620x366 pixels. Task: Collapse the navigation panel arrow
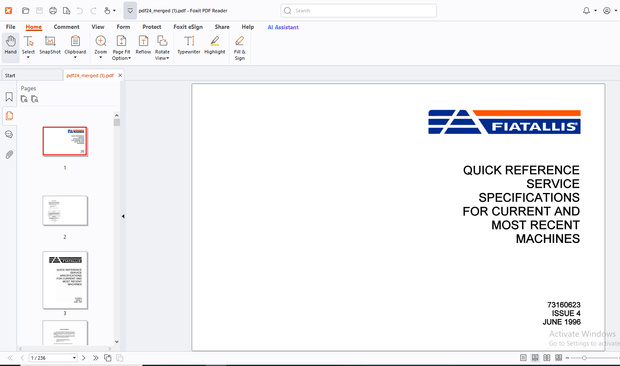[123, 216]
